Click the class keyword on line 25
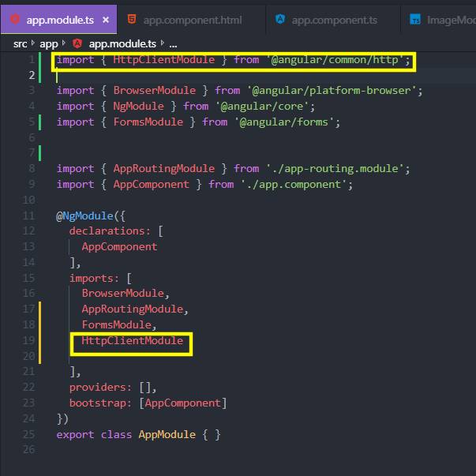The height and width of the screenshot is (476, 476). (x=117, y=435)
